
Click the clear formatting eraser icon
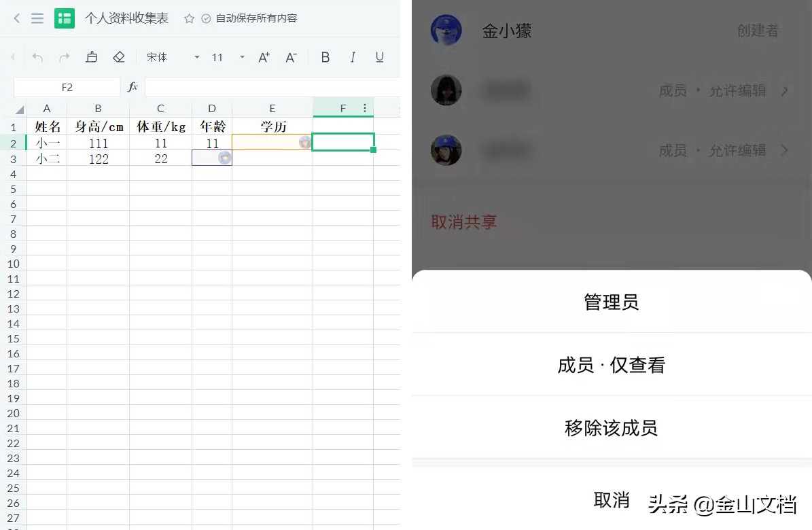pyautogui.click(x=119, y=57)
